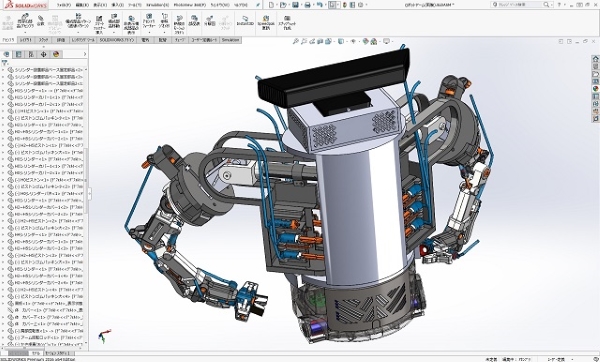Open the PhotoView 360 menu

(x=190, y=5)
